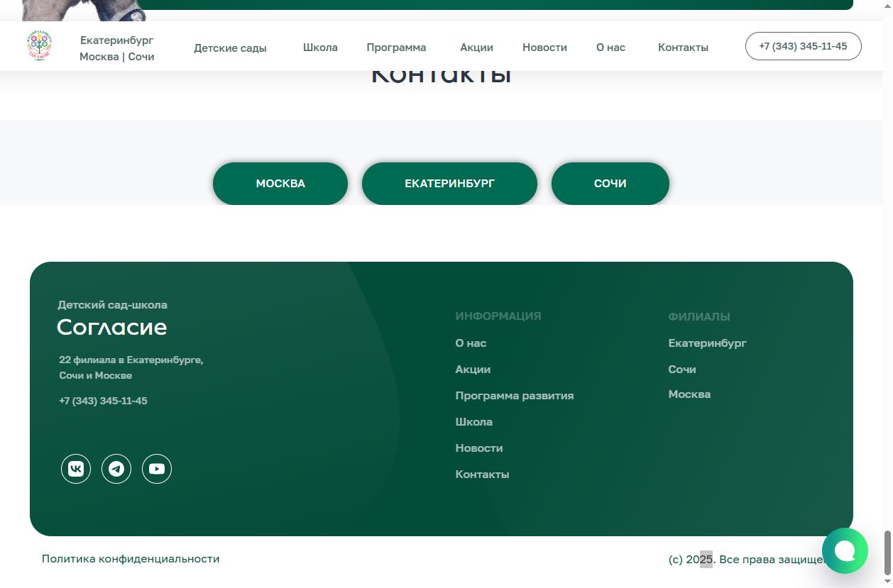This screenshot has width=893, height=588.
Task: Select the СОЧИ contacts button
Action: click(610, 184)
